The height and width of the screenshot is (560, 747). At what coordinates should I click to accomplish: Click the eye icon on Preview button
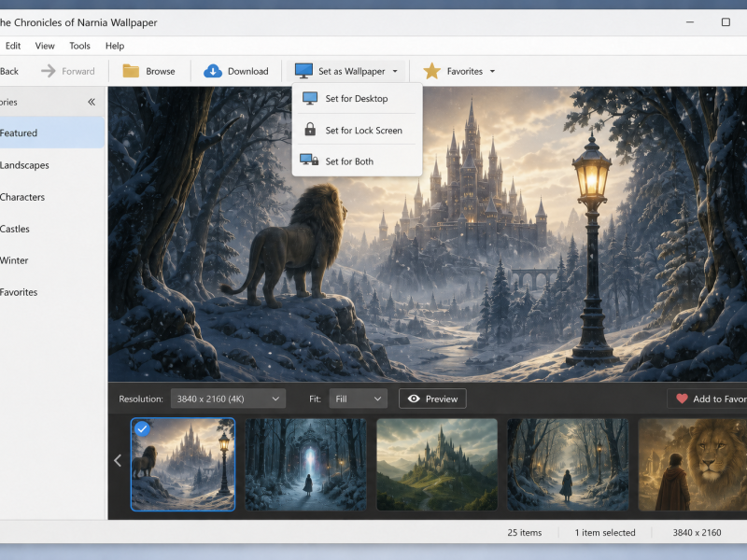tap(414, 399)
